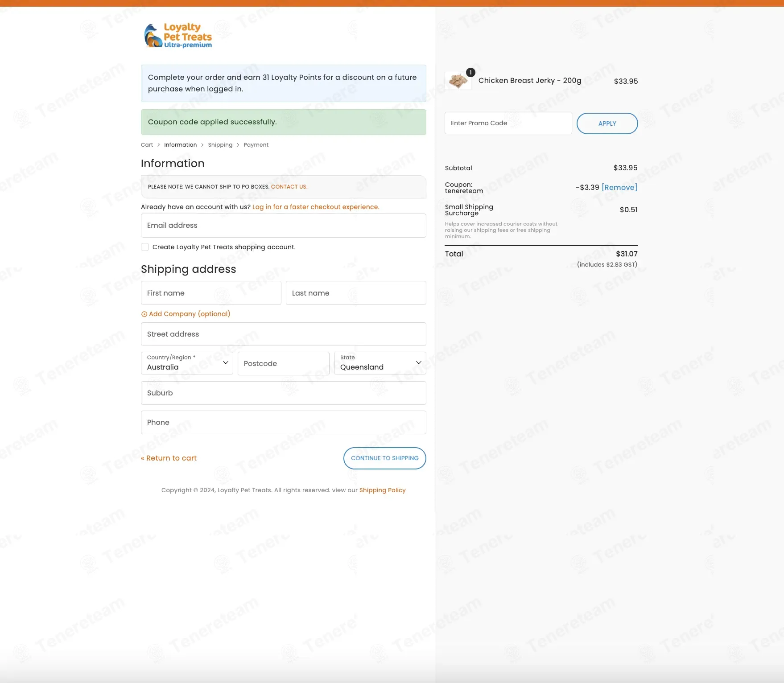Screen dimensions: 784x683
Task: Apply the promo code with APPLY button
Action: click(x=607, y=123)
